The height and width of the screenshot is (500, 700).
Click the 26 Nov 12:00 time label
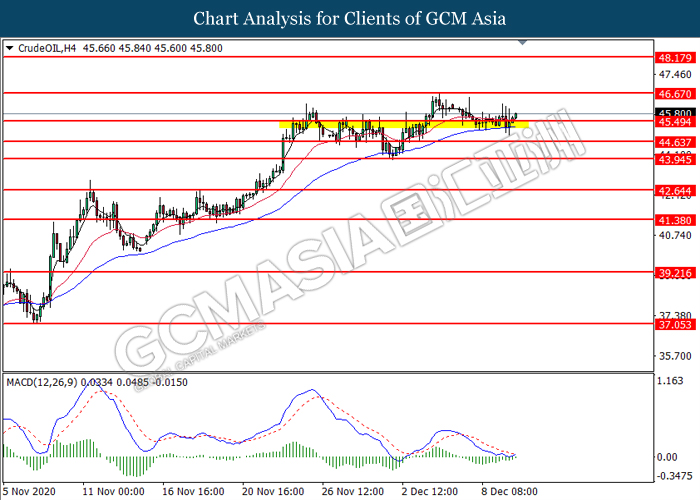(x=353, y=492)
